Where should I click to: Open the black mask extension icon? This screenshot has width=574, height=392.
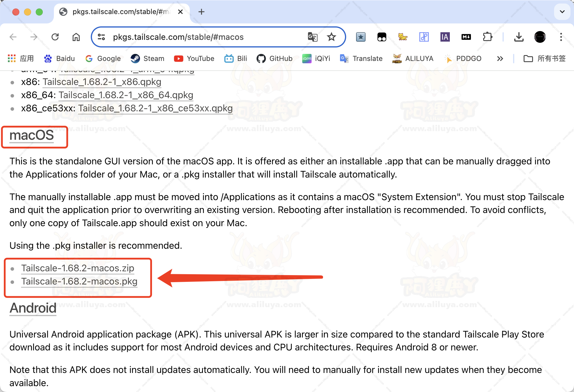pyautogui.click(x=382, y=37)
